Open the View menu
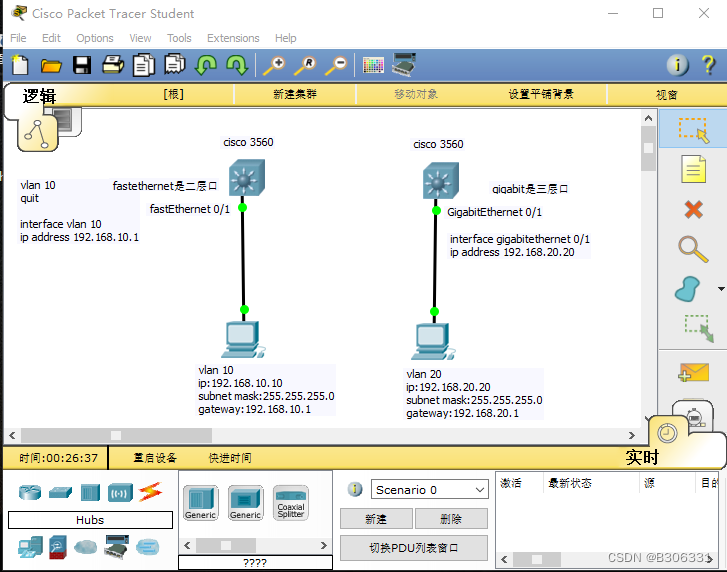Image resolution: width=727 pixels, height=572 pixels. (x=140, y=38)
